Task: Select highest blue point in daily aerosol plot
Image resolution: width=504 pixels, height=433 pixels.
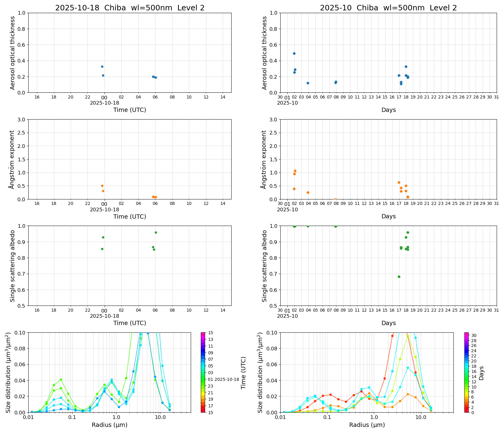Action: click(102, 66)
